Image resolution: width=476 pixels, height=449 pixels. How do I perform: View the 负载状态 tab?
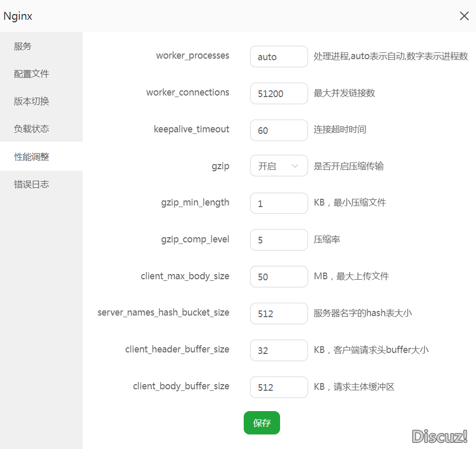[x=31, y=129]
